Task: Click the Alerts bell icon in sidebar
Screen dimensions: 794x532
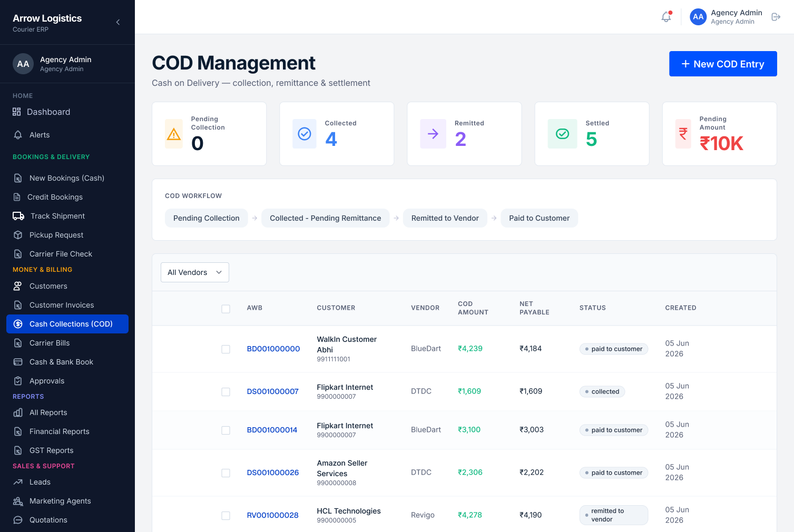Action: coord(18,135)
